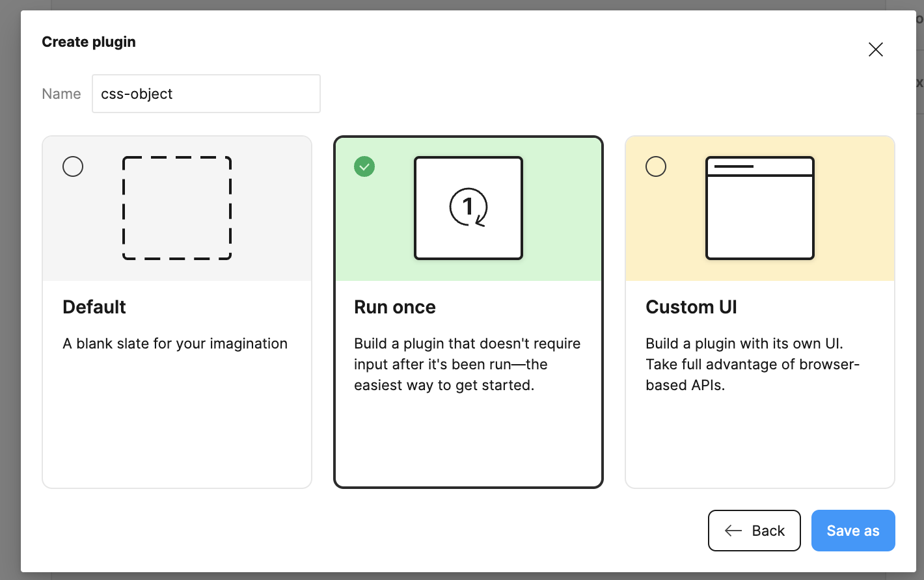
Task: Select the Custom UI radio button
Action: click(x=656, y=166)
